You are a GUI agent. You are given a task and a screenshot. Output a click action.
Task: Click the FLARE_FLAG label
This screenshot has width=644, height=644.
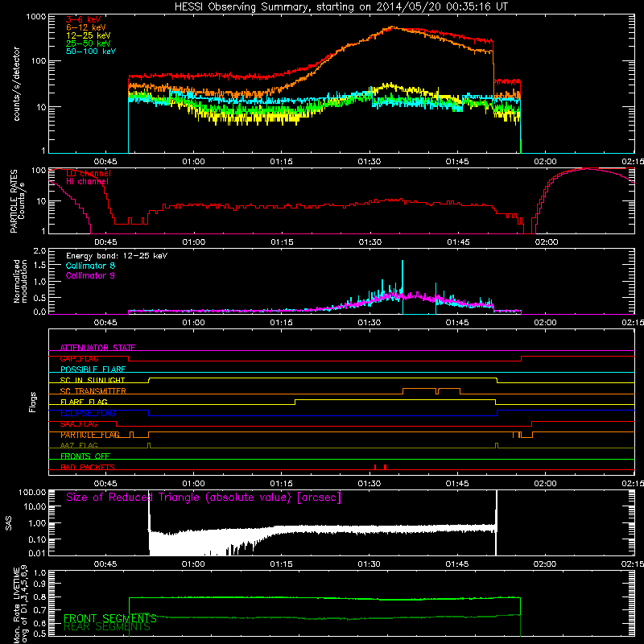pyautogui.click(x=84, y=402)
